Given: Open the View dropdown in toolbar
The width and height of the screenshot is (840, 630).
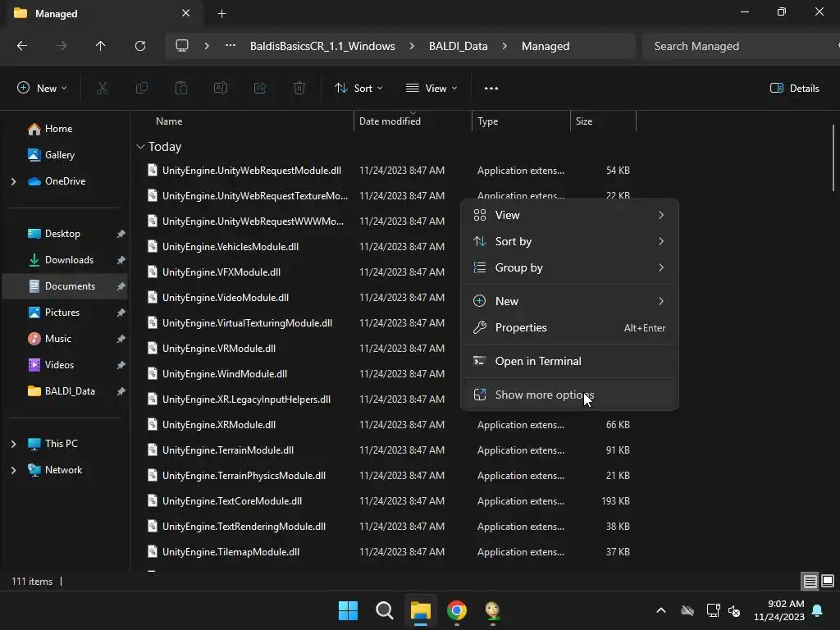Looking at the screenshot, I should click(431, 89).
